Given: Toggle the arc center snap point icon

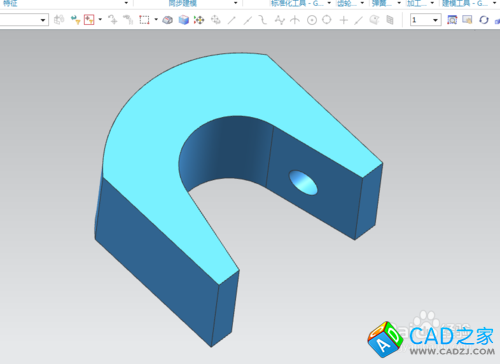Looking at the screenshot, I should coord(312,20).
